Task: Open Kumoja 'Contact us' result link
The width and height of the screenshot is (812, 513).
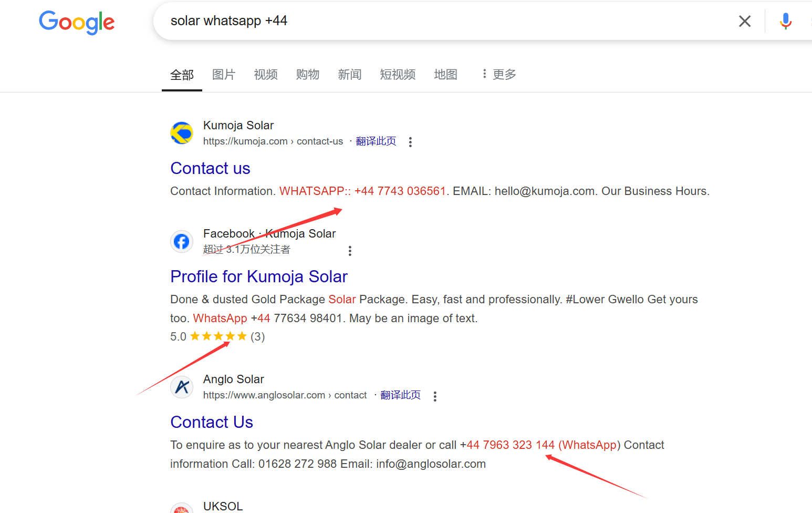Action: click(210, 168)
